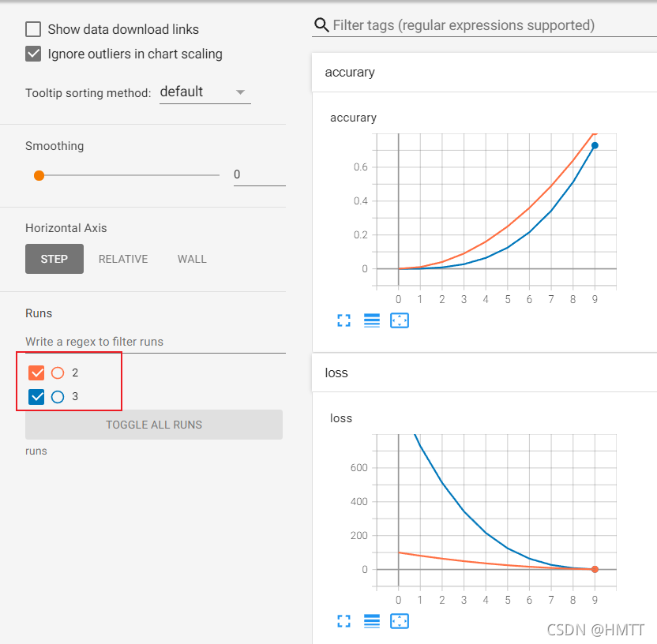Click the 'runs' directory label

[36, 451]
